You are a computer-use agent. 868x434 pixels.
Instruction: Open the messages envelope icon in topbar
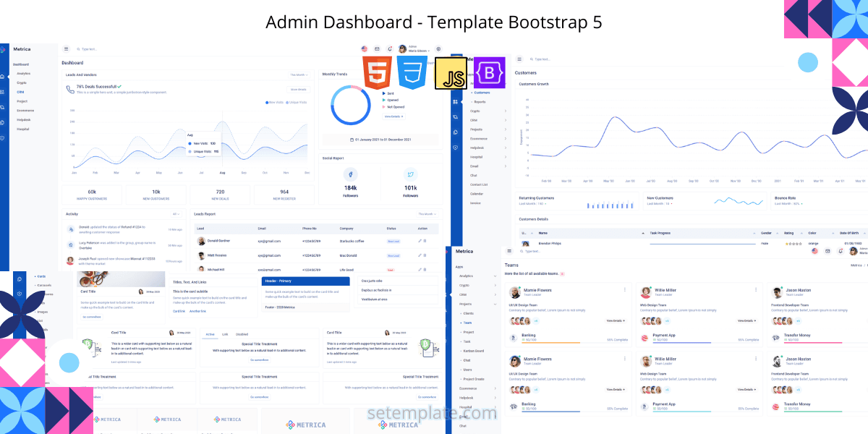(377, 48)
